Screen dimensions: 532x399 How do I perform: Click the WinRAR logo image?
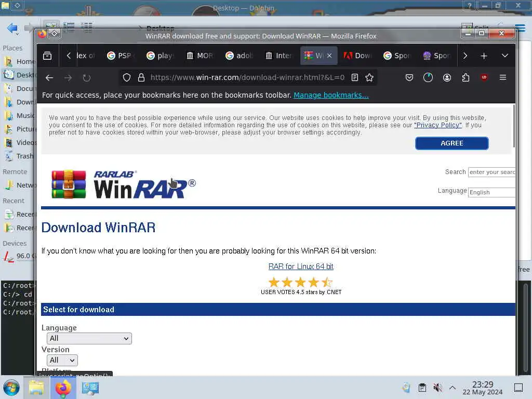(124, 184)
